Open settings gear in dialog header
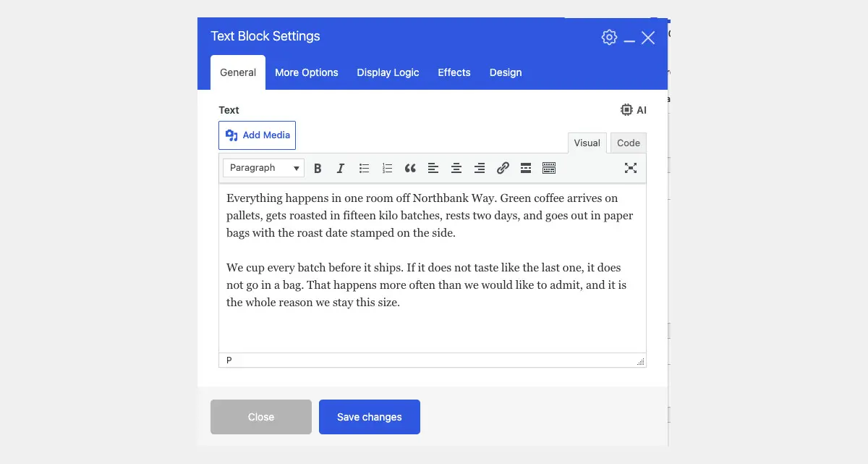Viewport: 868px width, 464px height. coord(610,38)
